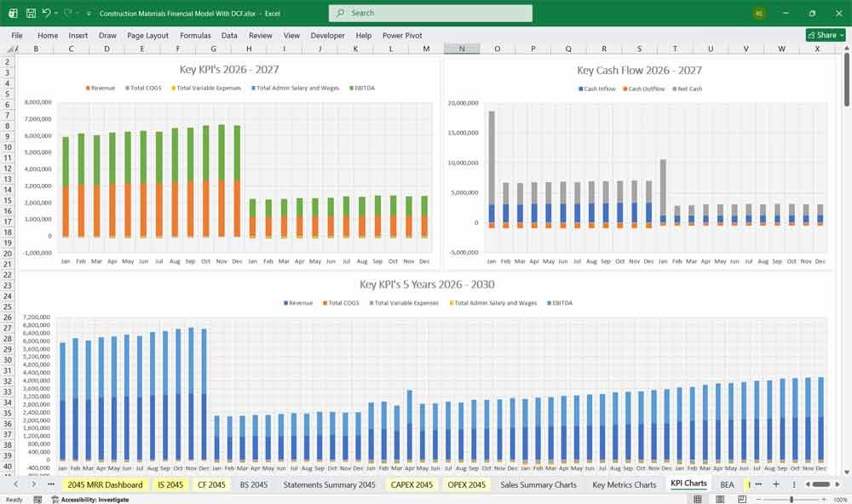Select column N header

[461, 49]
